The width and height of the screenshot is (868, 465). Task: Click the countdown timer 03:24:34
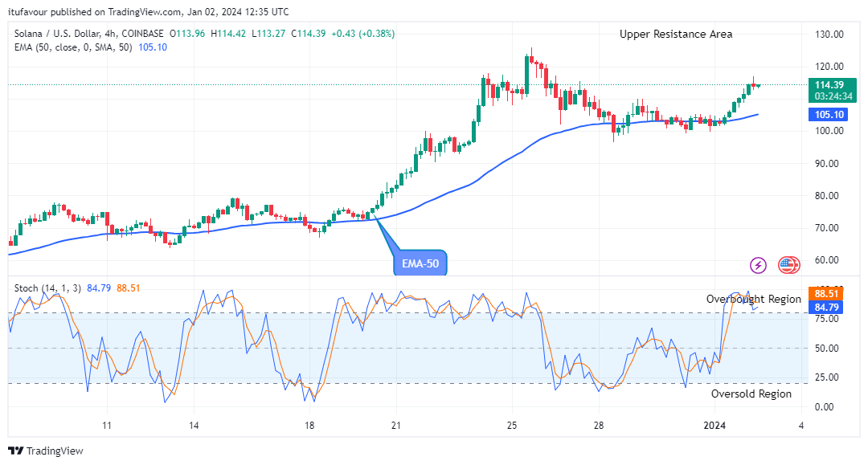(x=833, y=96)
